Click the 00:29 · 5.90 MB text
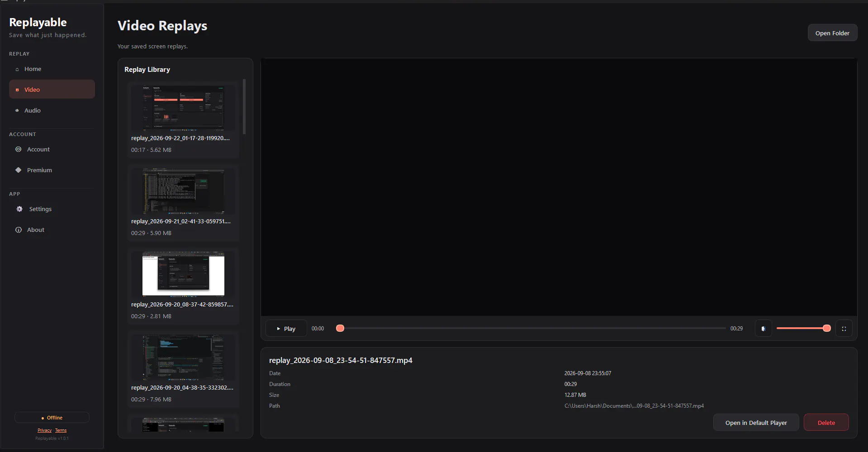The width and height of the screenshot is (868, 452). [151, 233]
